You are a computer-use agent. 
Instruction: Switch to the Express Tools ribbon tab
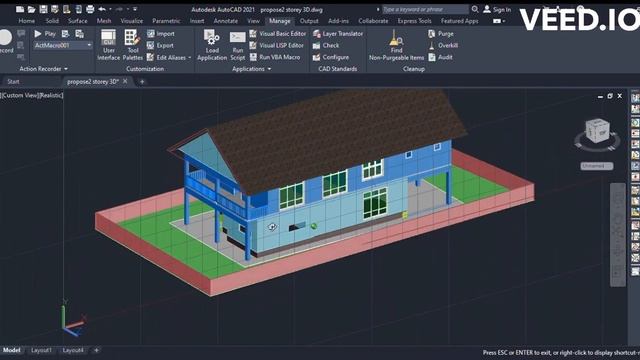(x=414, y=21)
